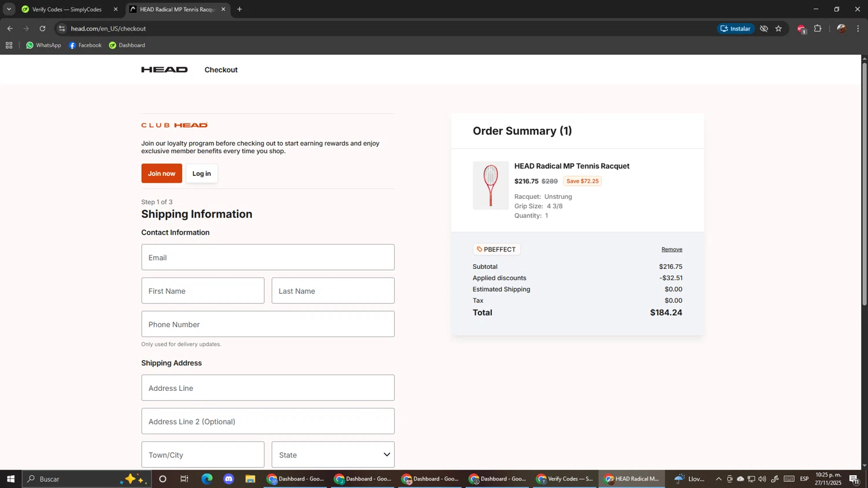The width and height of the screenshot is (868, 488).
Task: Show hidden system tray icons
Action: point(719,479)
